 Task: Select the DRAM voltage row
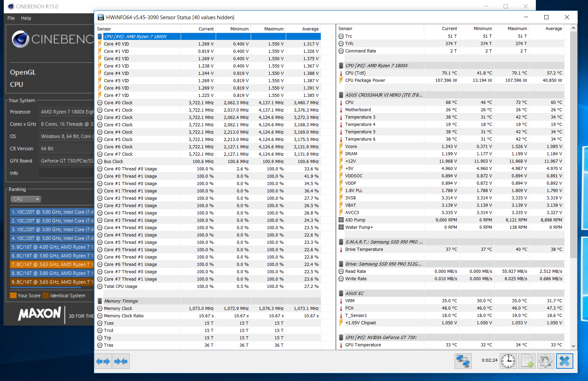click(451, 154)
